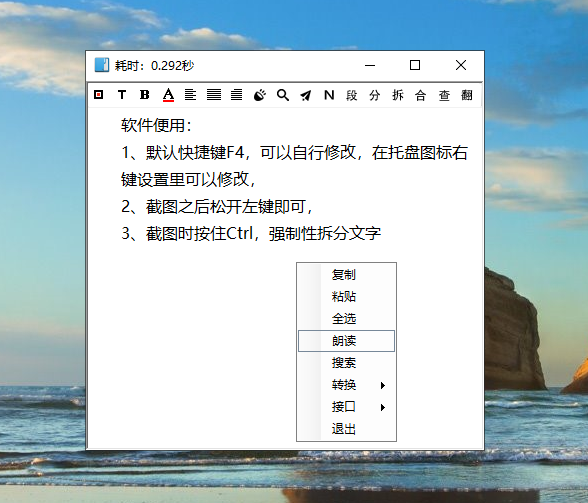The height and width of the screenshot is (503, 588).
Task: Toggle bold B formatting
Action: (145, 95)
